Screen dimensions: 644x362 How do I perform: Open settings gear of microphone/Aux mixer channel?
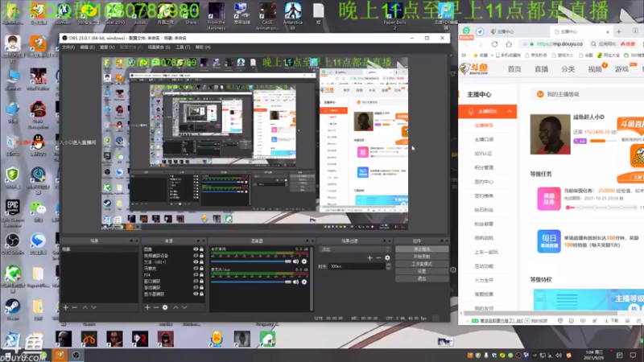pos(304,282)
